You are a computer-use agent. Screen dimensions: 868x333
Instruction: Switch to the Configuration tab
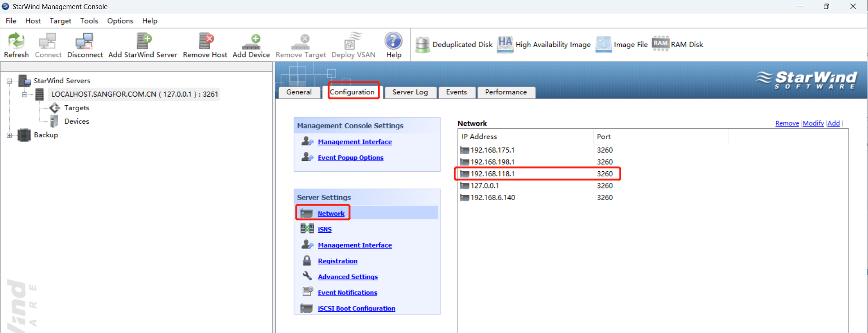pos(352,92)
